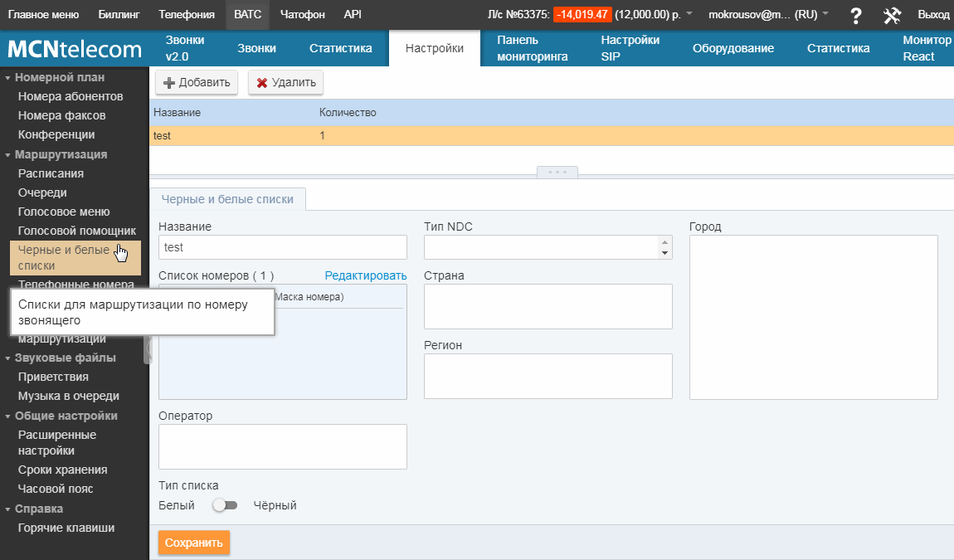Click the plus icon on Добавить
The height and width of the screenshot is (560, 954).
(169, 83)
